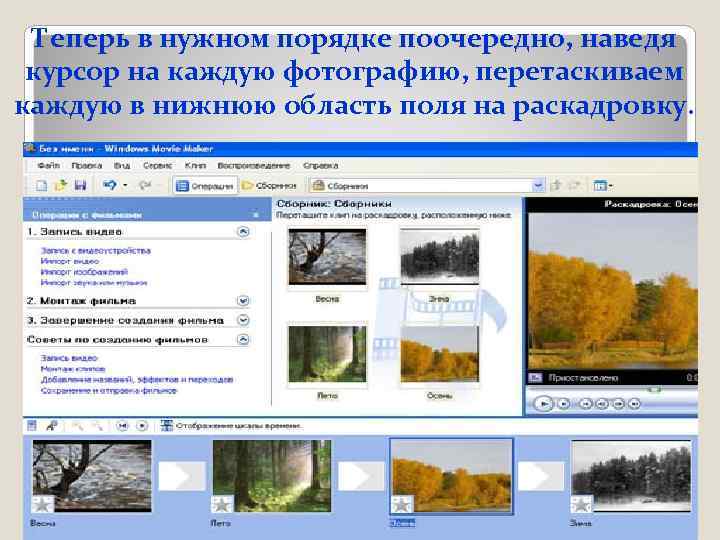The image size is (720, 540).
Task: Select the Зима clip in the collection
Action: click(439, 257)
